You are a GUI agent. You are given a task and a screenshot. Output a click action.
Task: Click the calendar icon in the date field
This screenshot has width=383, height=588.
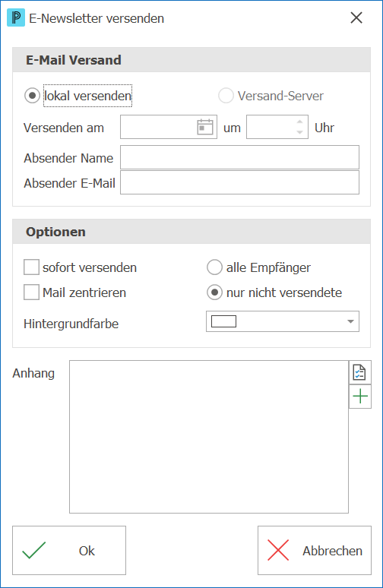[x=205, y=127]
